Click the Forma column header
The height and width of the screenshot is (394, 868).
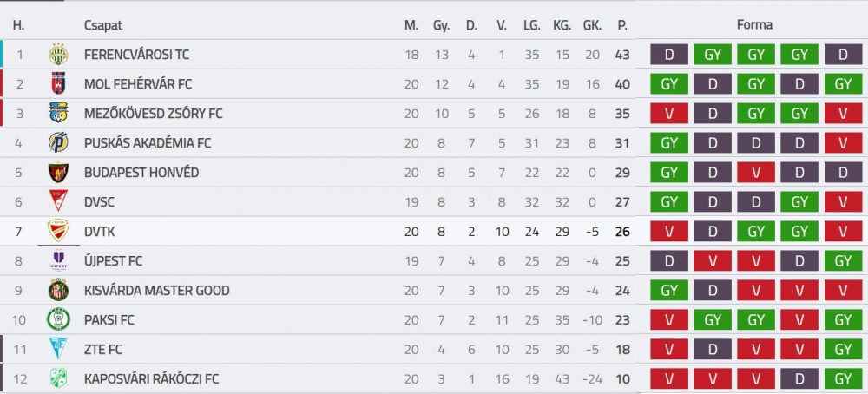[x=754, y=25]
